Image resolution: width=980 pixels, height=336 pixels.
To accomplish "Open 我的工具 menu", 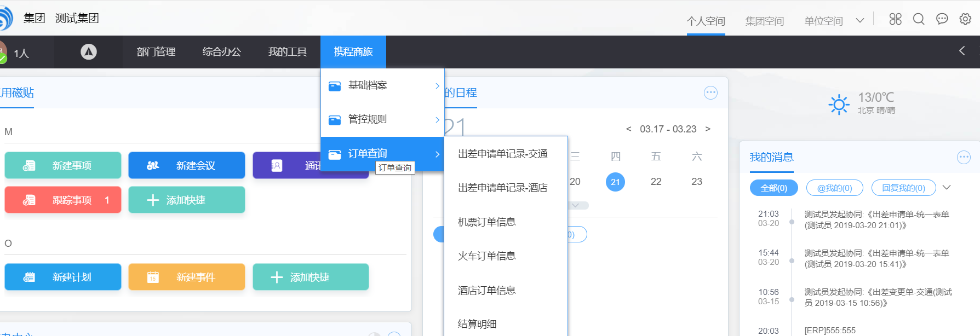I will pos(288,51).
